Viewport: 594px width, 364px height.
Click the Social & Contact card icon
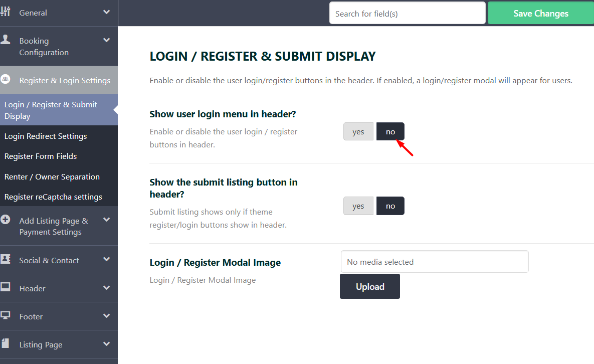(6, 259)
